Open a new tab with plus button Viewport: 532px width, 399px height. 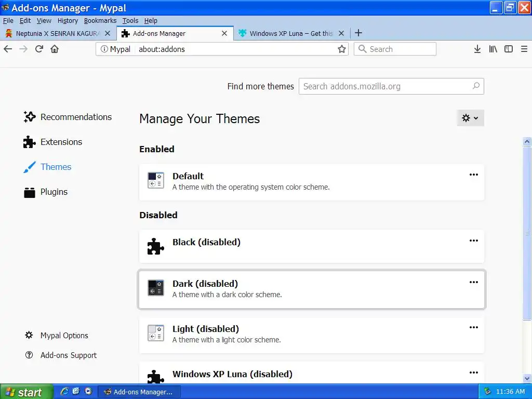click(x=358, y=33)
